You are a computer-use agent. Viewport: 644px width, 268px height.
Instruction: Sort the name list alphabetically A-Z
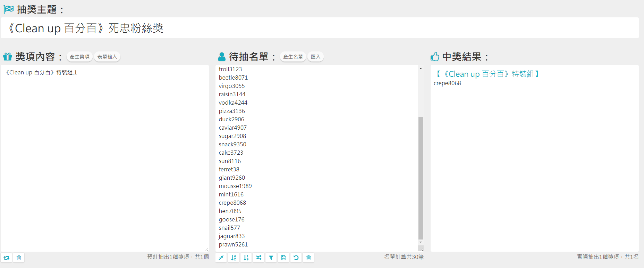234,258
